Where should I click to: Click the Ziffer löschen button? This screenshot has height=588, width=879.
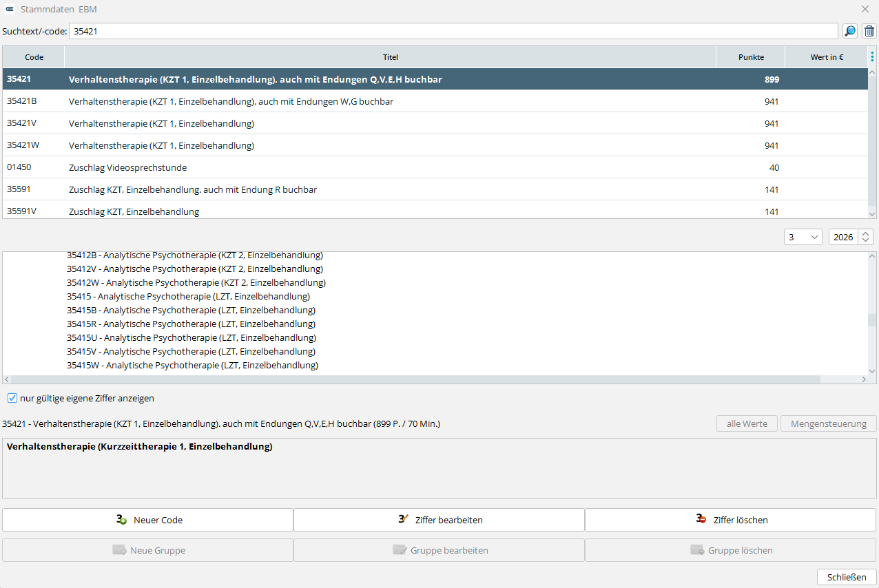731,520
